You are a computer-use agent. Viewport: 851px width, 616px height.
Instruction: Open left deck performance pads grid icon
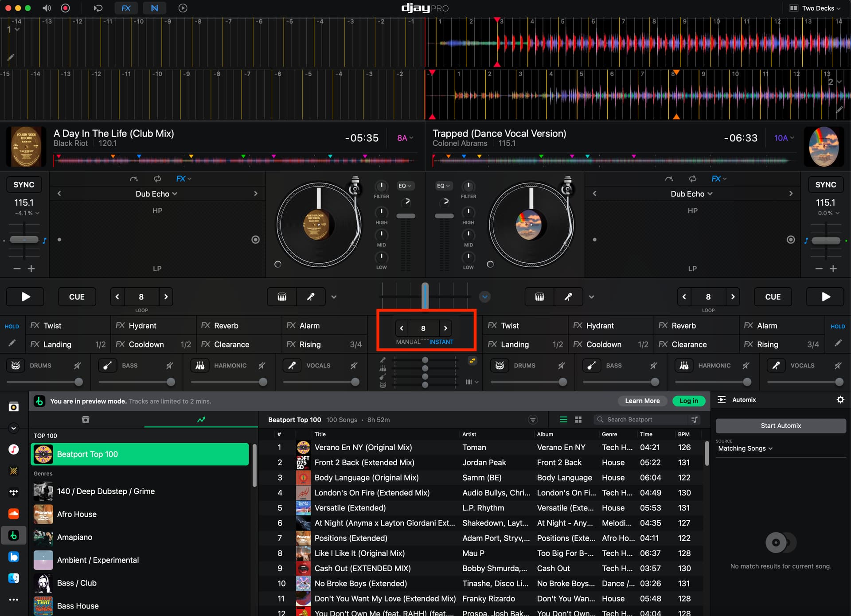[x=282, y=297]
